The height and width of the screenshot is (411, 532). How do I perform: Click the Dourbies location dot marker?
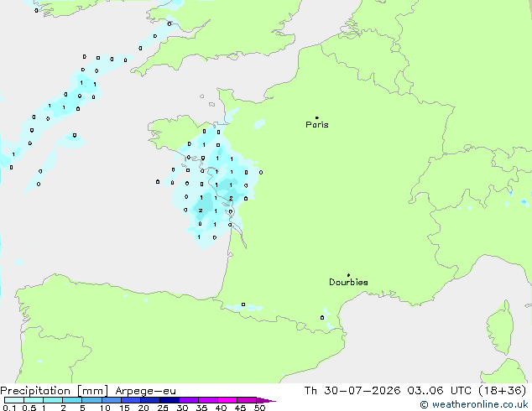click(348, 275)
